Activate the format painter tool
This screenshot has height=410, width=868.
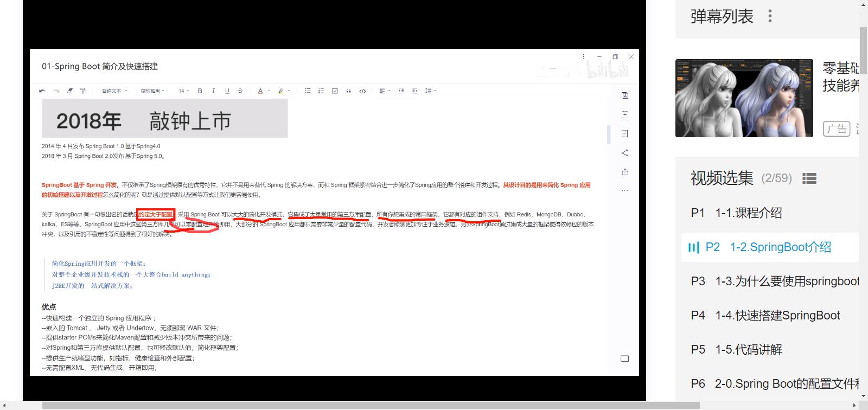point(83,91)
